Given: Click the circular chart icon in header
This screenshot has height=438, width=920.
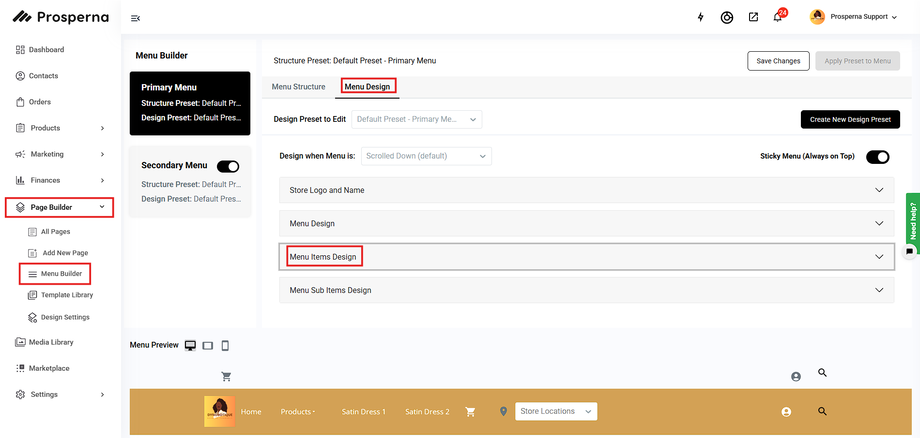Looking at the screenshot, I should (727, 17).
